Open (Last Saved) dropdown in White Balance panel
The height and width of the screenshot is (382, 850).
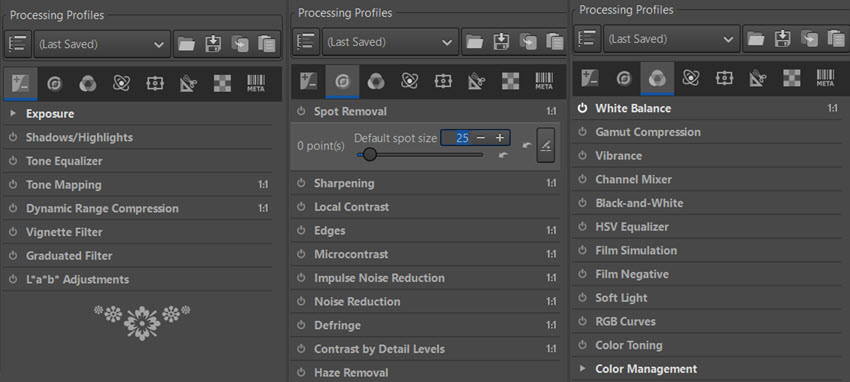[672, 38]
